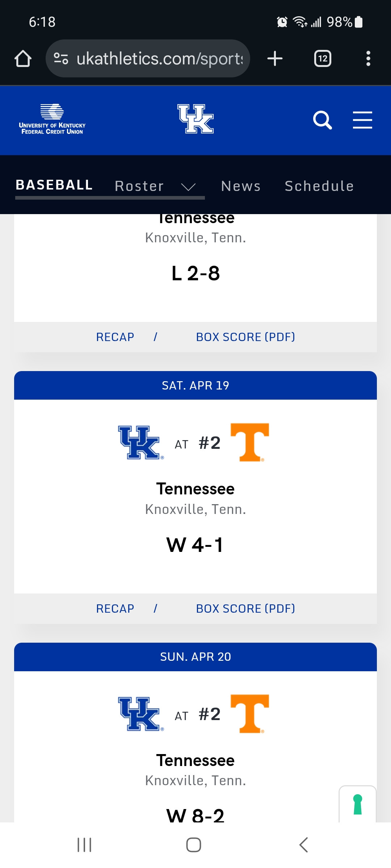391x868 pixels.
Task: Open a new browser tab
Action: (275, 59)
